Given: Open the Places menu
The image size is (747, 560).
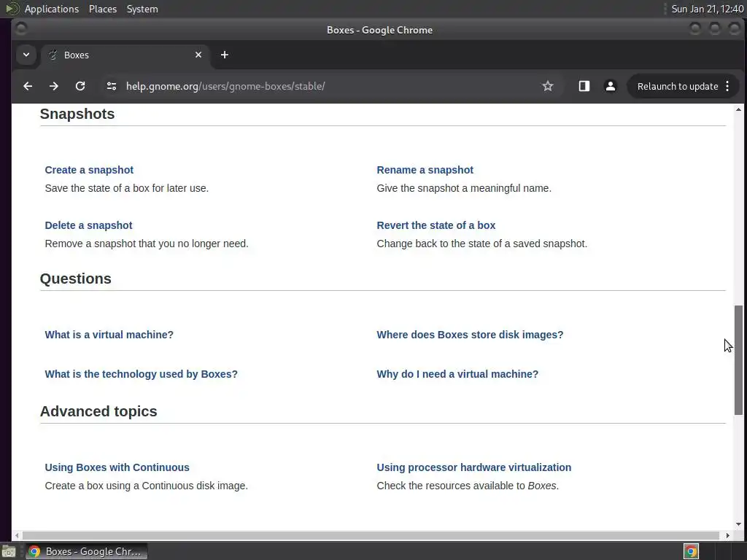Looking at the screenshot, I should click(103, 9).
